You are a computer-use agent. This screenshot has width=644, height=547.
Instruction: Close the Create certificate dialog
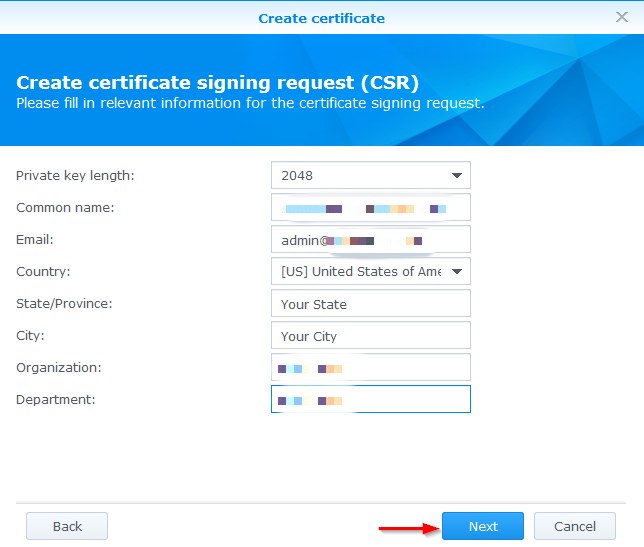click(x=621, y=17)
